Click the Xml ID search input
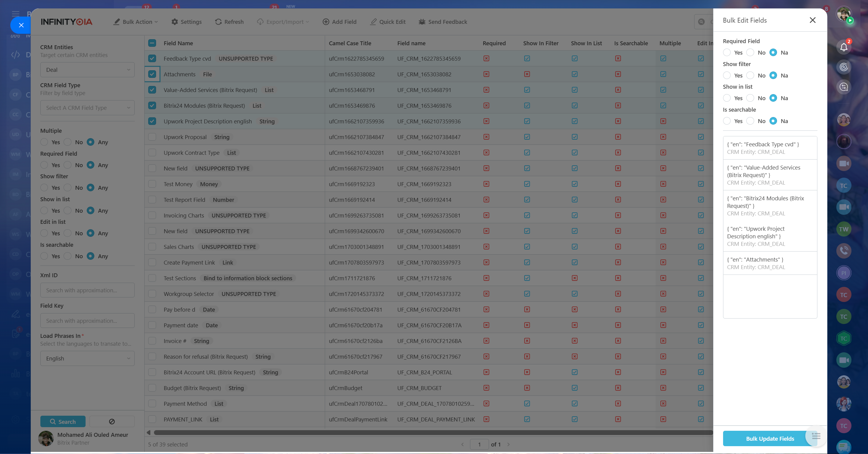The width and height of the screenshot is (868, 454). tap(87, 290)
